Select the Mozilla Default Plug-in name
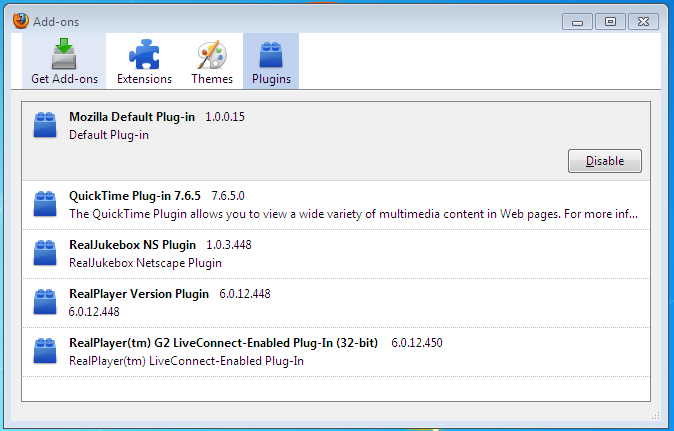 click(132, 117)
